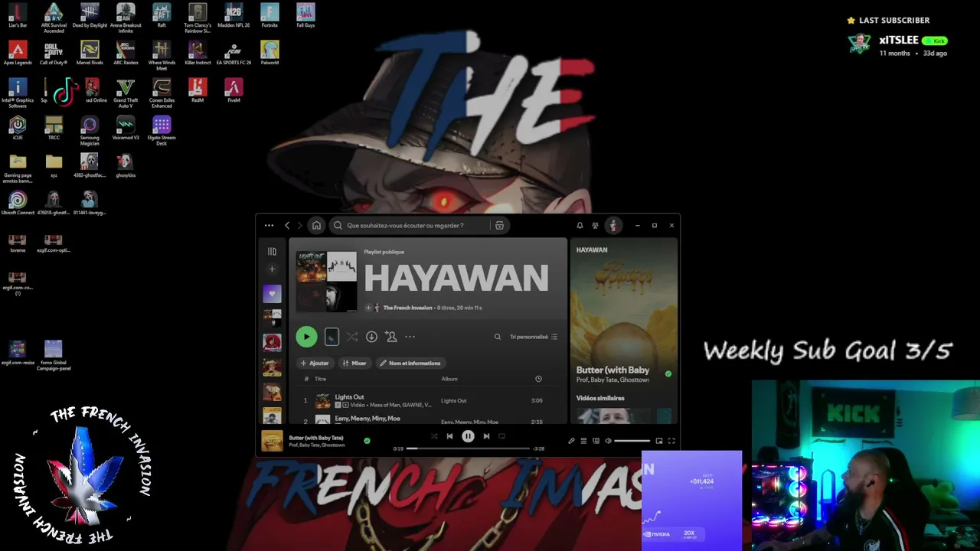Open the Lights Out album link
Viewport: 980px width, 551px height.
(453, 400)
